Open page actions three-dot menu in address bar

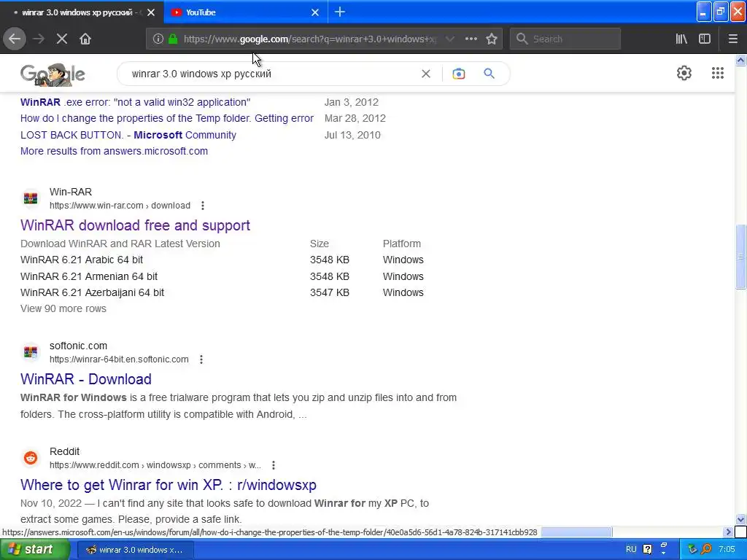pos(471,39)
